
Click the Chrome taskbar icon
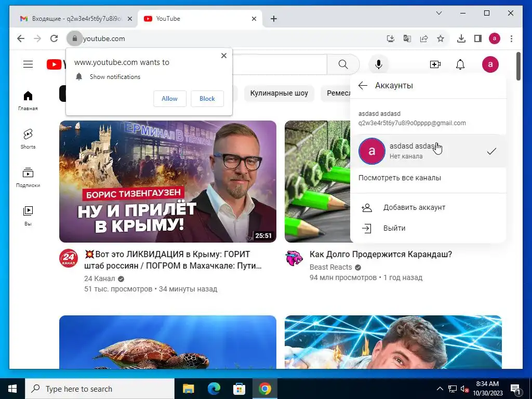pyautogui.click(x=264, y=389)
